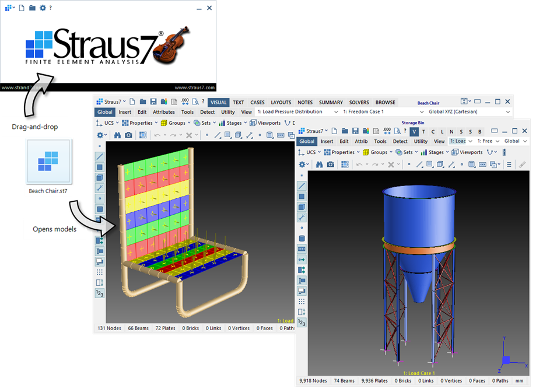The image size is (536, 392).
Task: Click the cylinder entity icon in Storage Bin toolbar
Action: [471, 164]
